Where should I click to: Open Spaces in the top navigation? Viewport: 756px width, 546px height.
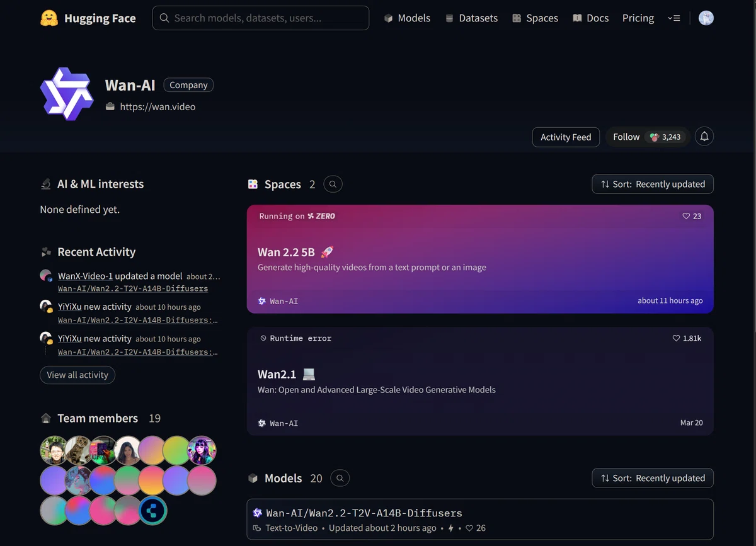(535, 18)
